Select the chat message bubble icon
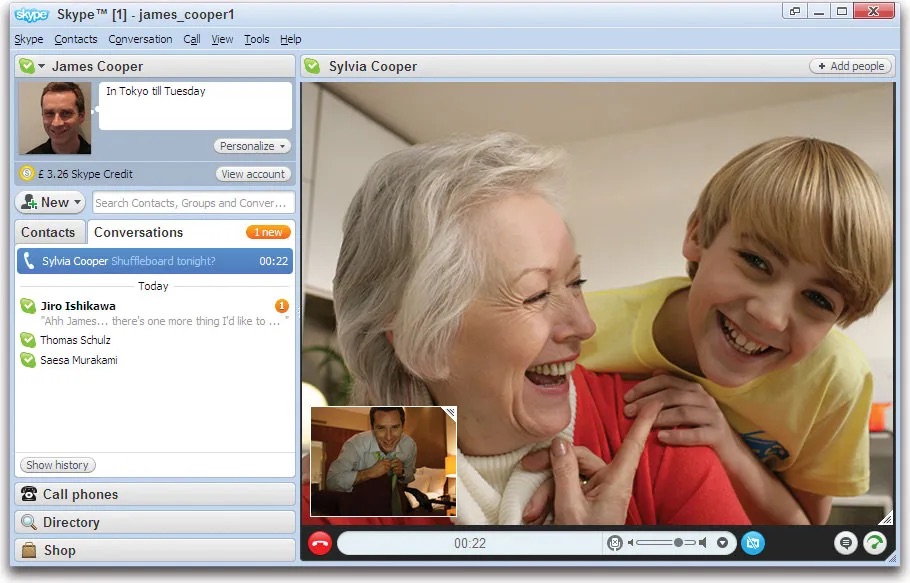The height and width of the screenshot is (583, 910). pyautogui.click(x=846, y=543)
